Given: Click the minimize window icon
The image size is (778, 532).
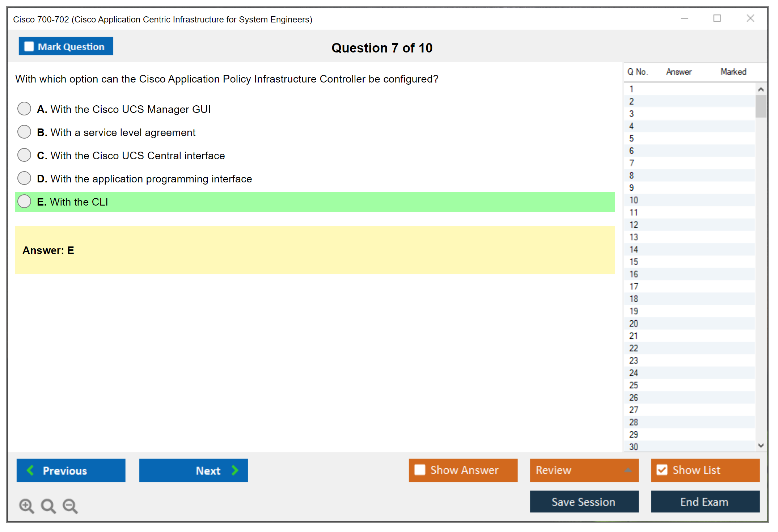Looking at the screenshot, I should tap(684, 18).
